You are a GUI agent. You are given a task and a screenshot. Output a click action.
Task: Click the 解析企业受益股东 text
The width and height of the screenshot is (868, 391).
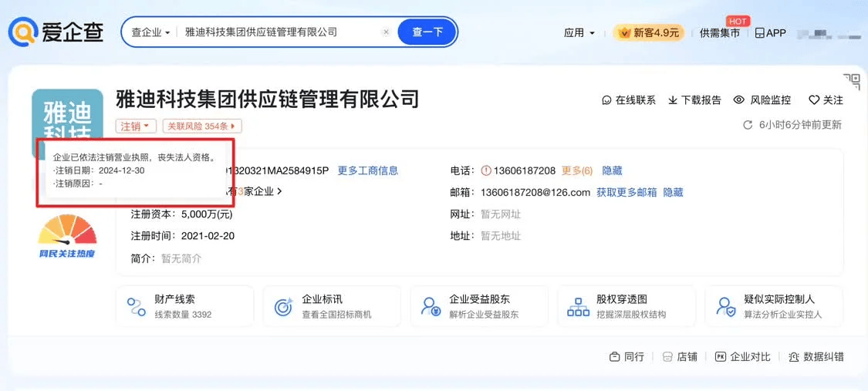click(485, 315)
